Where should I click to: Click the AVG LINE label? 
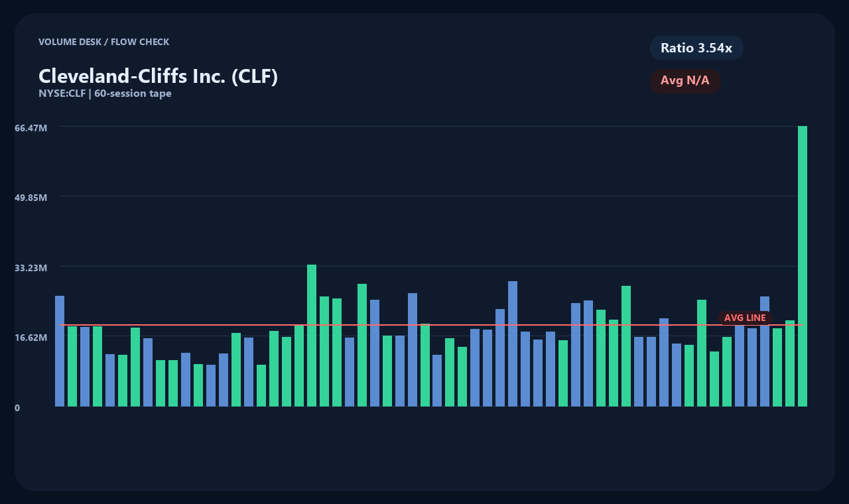(x=745, y=318)
